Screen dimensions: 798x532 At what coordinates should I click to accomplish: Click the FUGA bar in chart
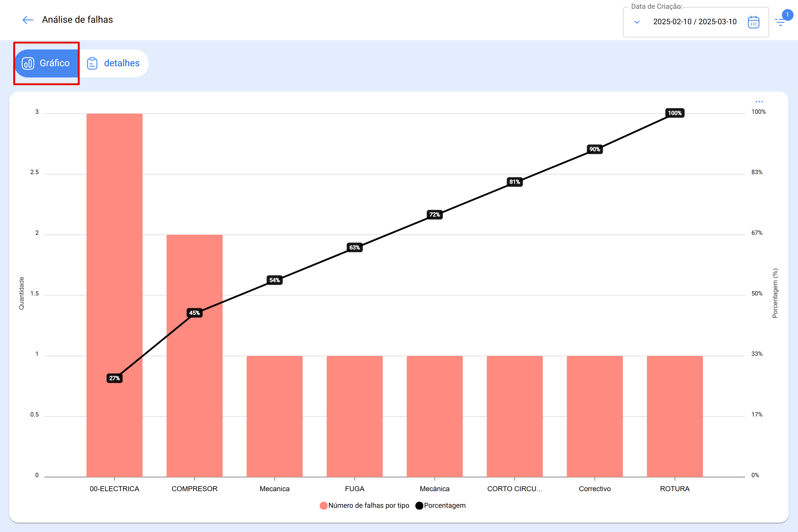click(355, 416)
